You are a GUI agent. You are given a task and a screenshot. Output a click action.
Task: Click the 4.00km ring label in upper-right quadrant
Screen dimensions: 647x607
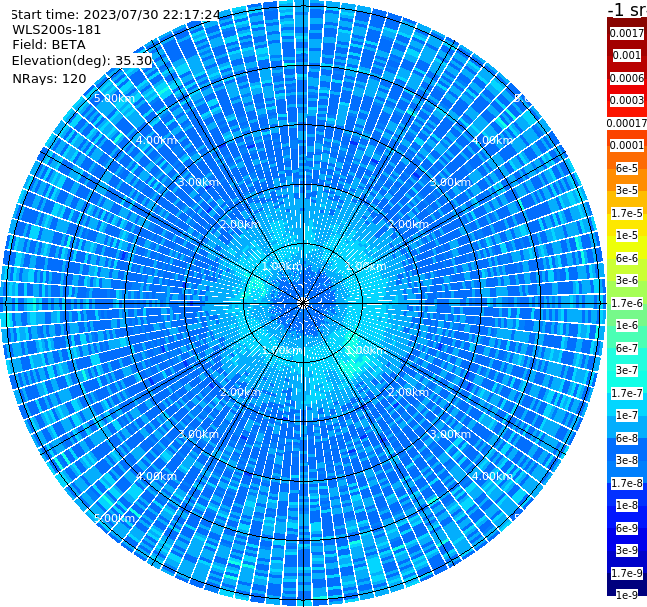[493, 140]
